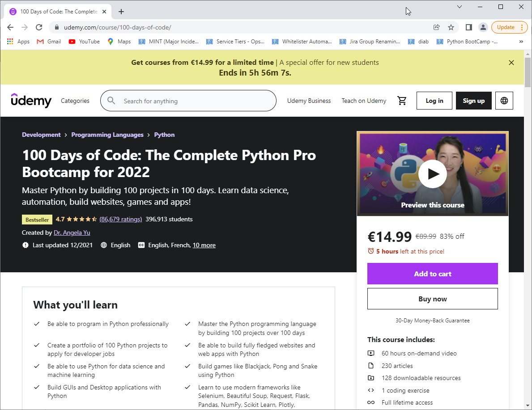Click the €14.99 price

coord(390,237)
